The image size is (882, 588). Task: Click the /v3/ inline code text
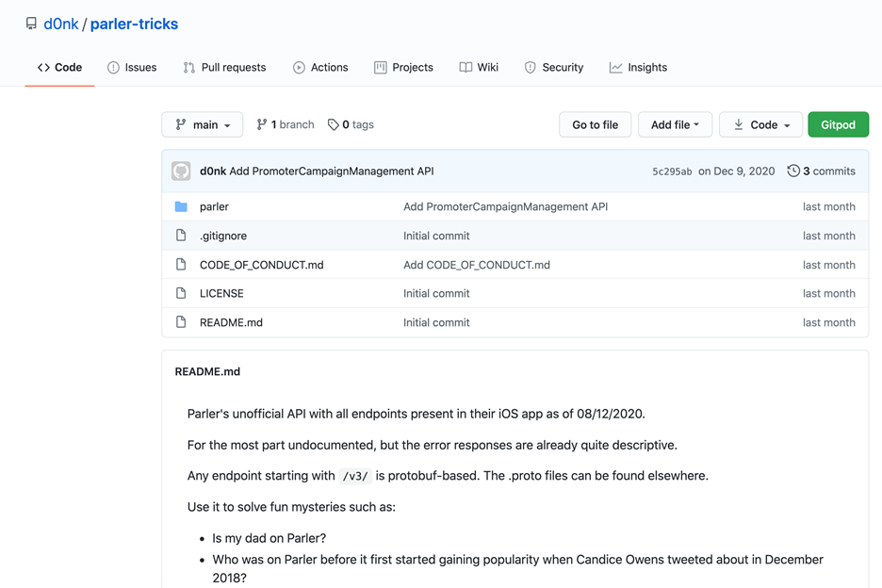tap(355, 476)
